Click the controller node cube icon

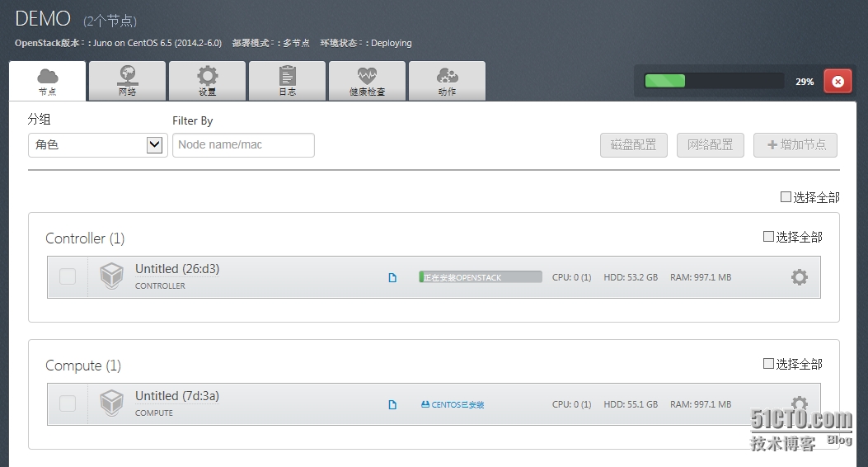coord(111,276)
